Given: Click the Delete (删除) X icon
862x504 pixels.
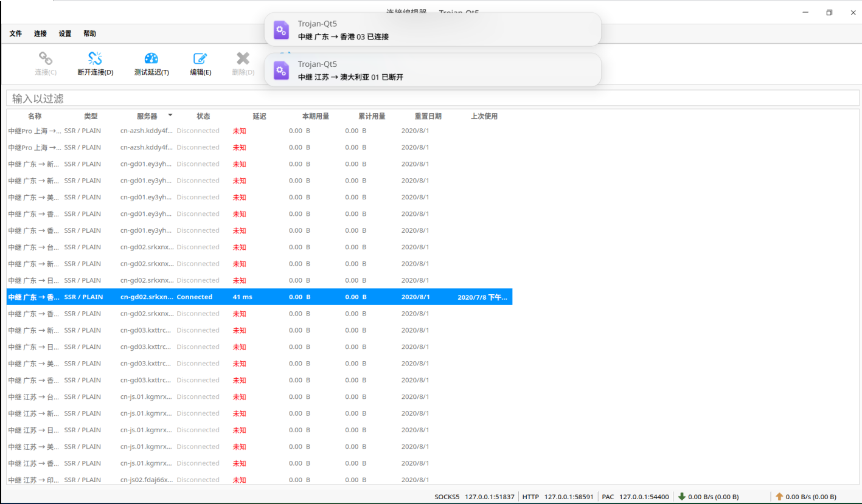Looking at the screenshot, I should coord(243,59).
